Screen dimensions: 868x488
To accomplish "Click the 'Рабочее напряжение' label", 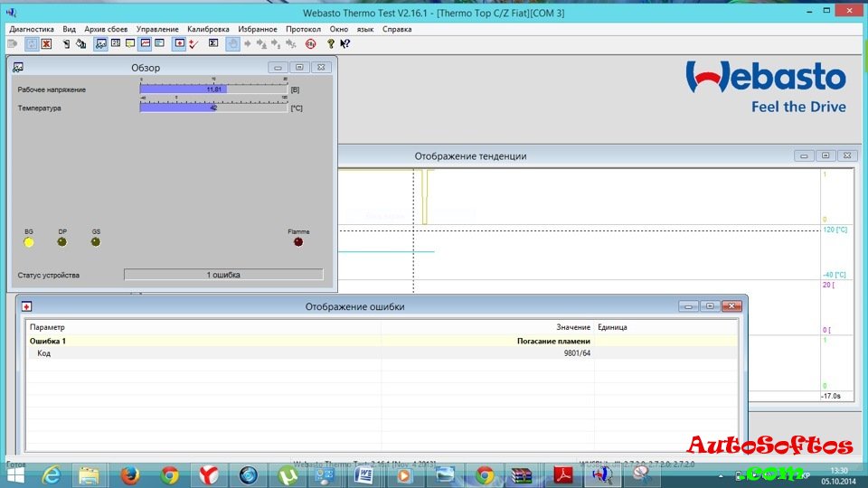I will (52, 89).
